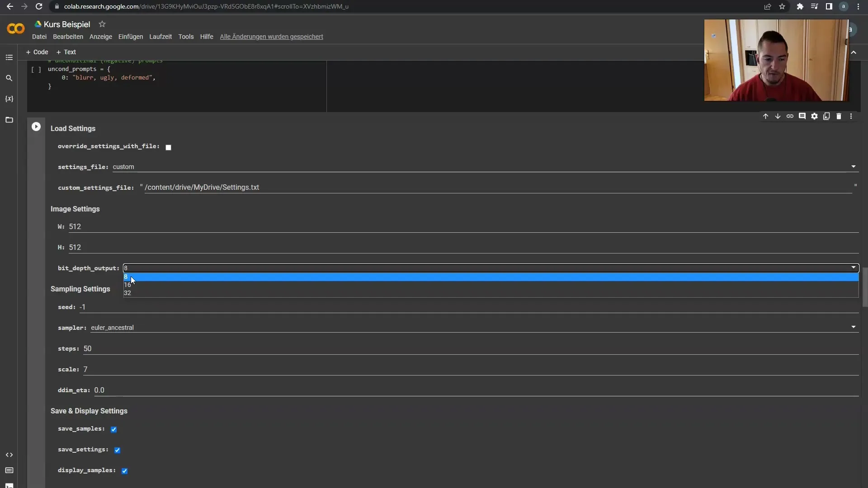Uncheck the save_samples checkbox
This screenshot has width=868, height=488.
(113, 429)
